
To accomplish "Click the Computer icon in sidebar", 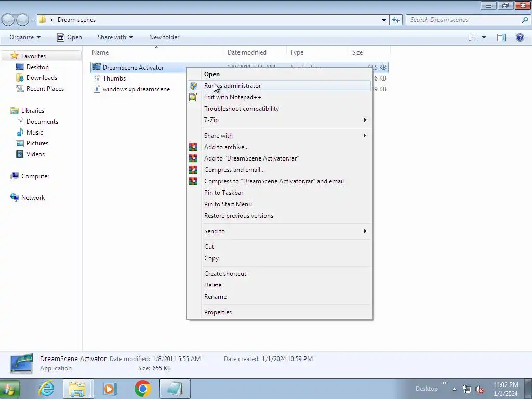I will pos(14,176).
